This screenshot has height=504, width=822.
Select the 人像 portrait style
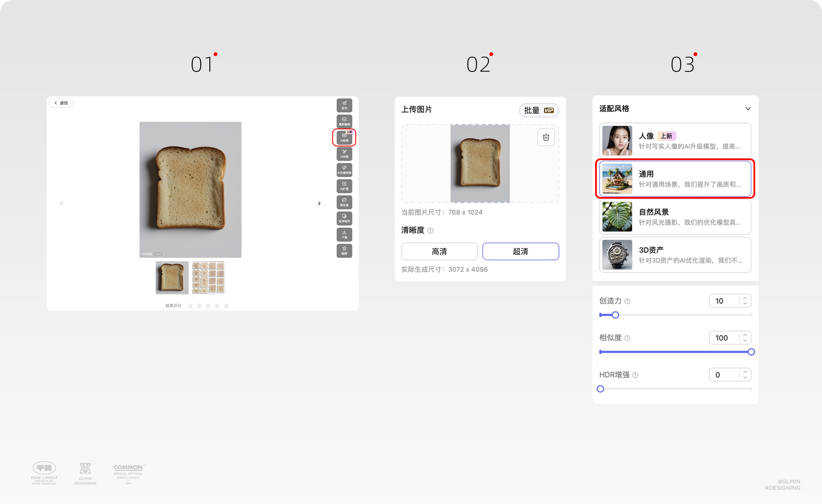tap(675, 140)
